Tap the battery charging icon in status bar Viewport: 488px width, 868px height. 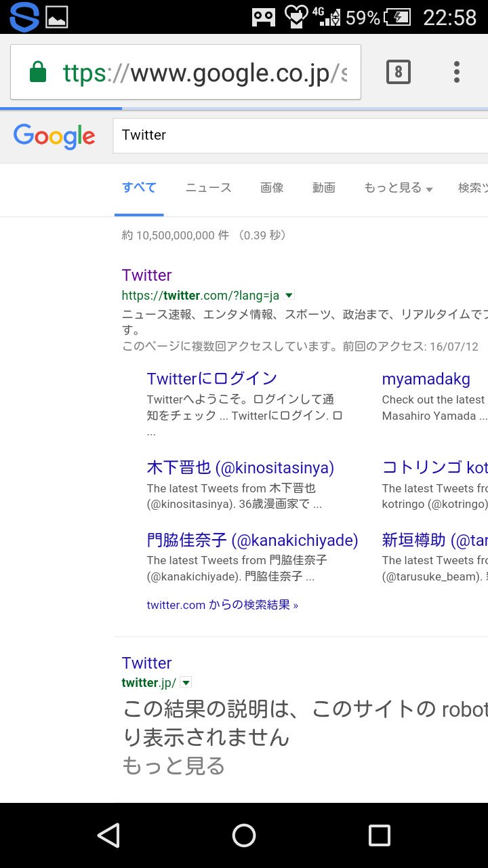click(397, 17)
